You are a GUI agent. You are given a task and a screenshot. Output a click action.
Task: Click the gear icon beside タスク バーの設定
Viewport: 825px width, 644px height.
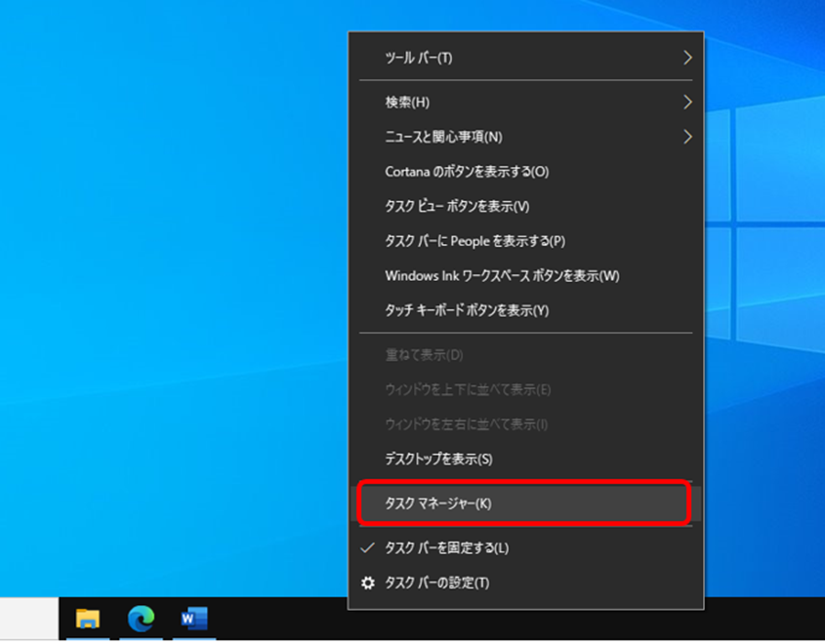368,583
